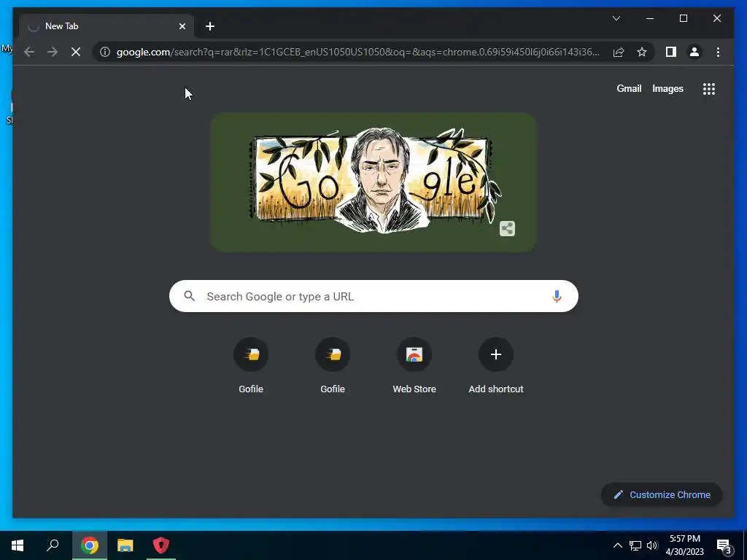Open network status tray icon
The width and height of the screenshot is (747, 560).
pos(635,545)
